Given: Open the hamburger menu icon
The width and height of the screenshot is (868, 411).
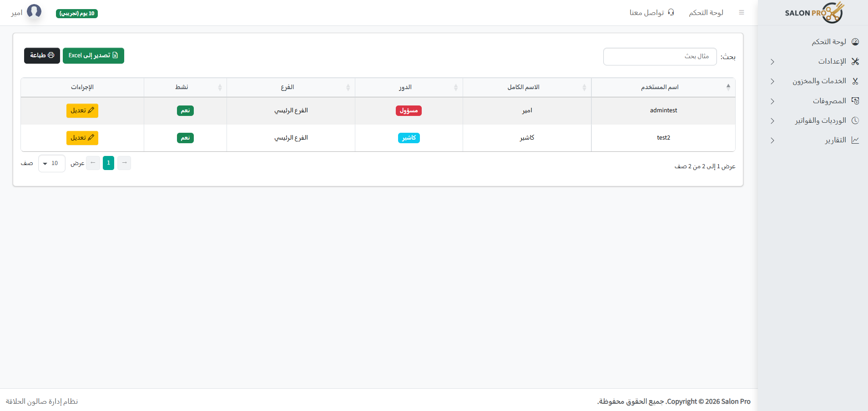Looking at the screenshot, I should 742,12.
